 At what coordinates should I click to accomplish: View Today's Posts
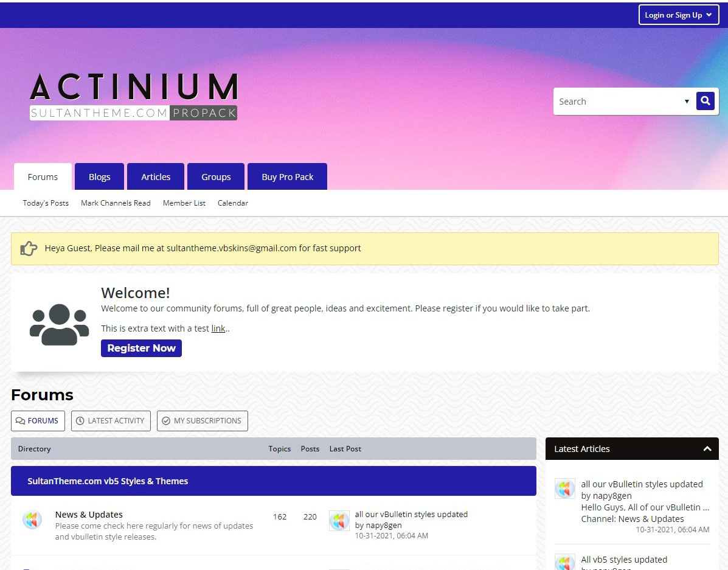pyautogui.click(x=46, y=203)
